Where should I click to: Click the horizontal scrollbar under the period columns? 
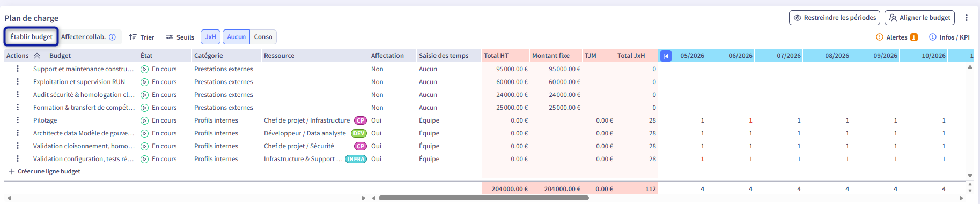pyautogui.click(x=484, y=198)
